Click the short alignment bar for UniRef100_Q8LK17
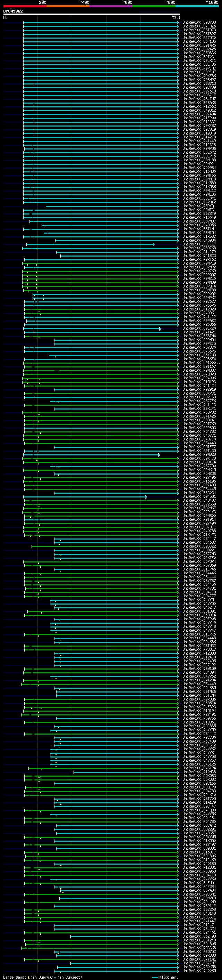This screenshot has height=980, width=222. (90, 244)
